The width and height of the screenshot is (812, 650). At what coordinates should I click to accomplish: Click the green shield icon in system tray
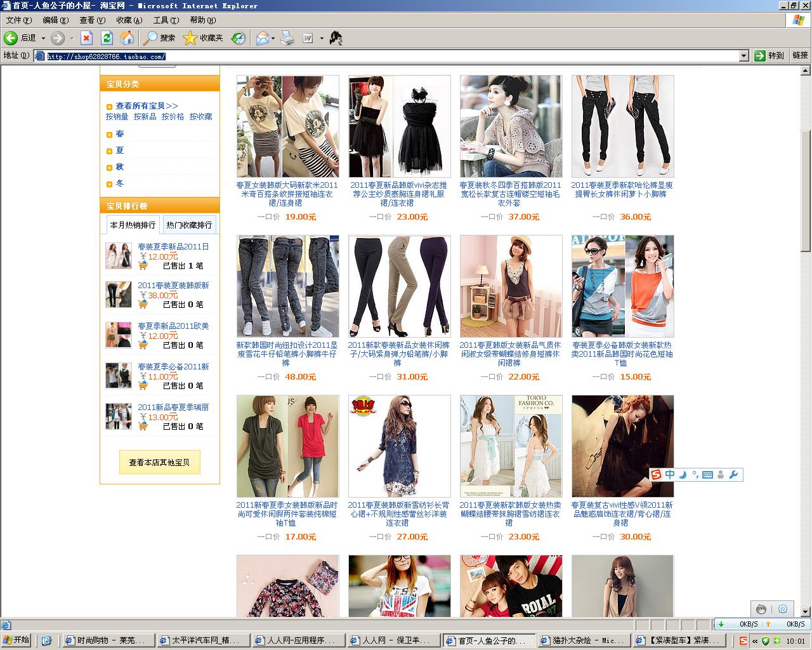click(x=766, y=641)
